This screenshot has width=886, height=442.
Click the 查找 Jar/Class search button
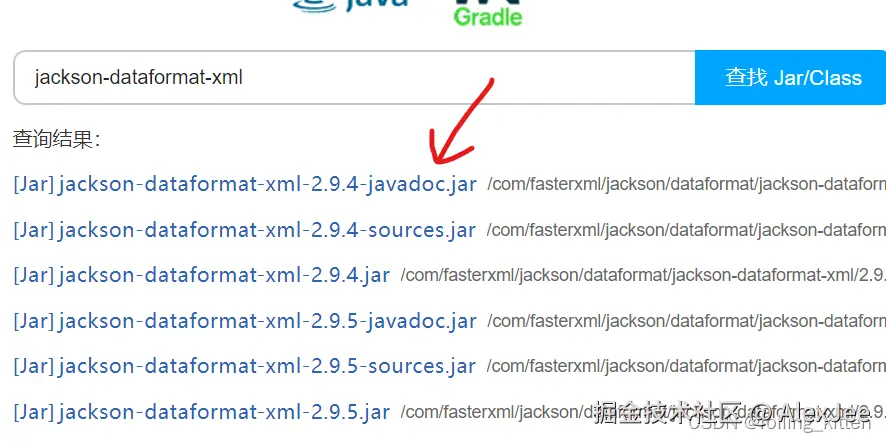point(791,77)
